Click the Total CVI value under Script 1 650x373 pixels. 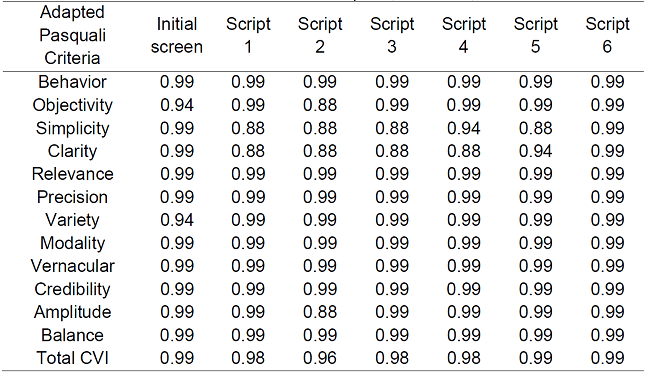pos(248,358)
